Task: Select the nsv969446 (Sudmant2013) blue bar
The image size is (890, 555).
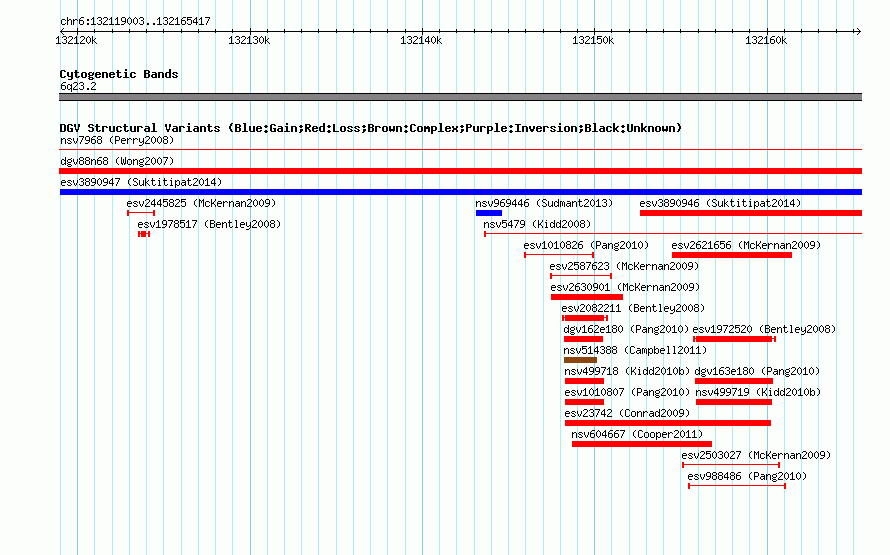Action: pos(489,213)
